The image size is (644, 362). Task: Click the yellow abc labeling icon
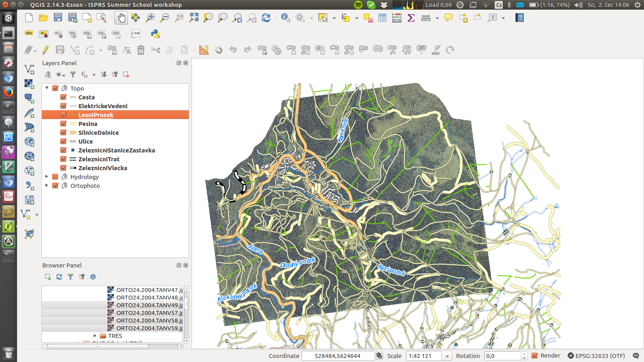click(29, 33)
